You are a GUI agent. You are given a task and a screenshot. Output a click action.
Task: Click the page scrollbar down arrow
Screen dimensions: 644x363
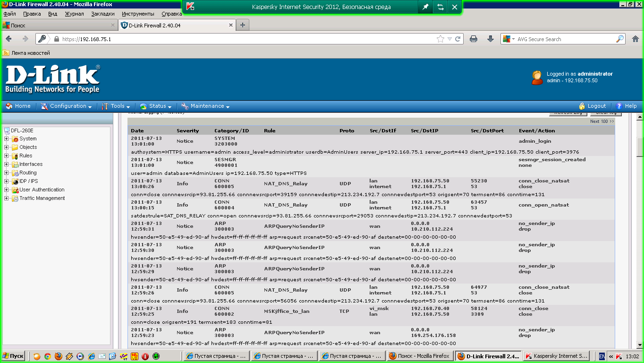(x=640, y=346)
